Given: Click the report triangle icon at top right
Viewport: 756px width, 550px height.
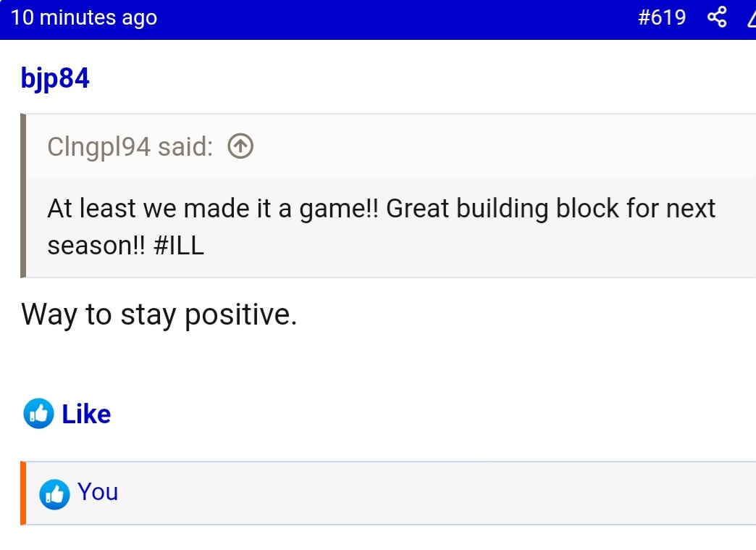Looking at the screenshot, I should 751,18.
